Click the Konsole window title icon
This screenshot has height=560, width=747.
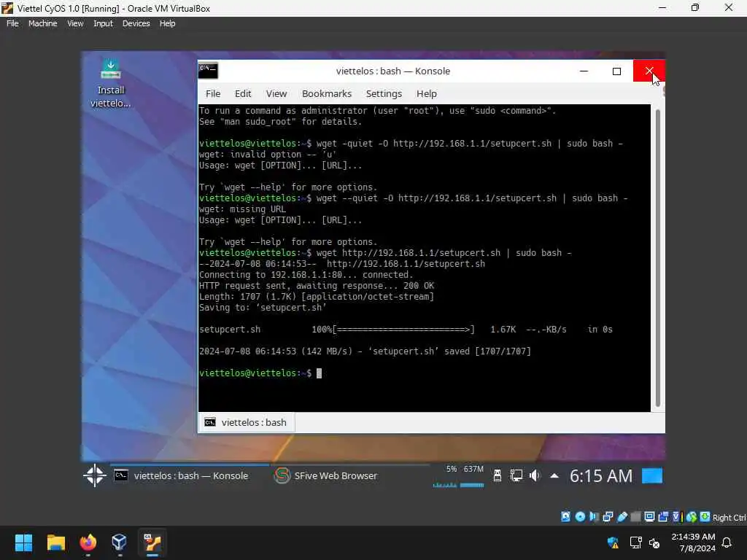pyautogui.click(x=208, y=71)
